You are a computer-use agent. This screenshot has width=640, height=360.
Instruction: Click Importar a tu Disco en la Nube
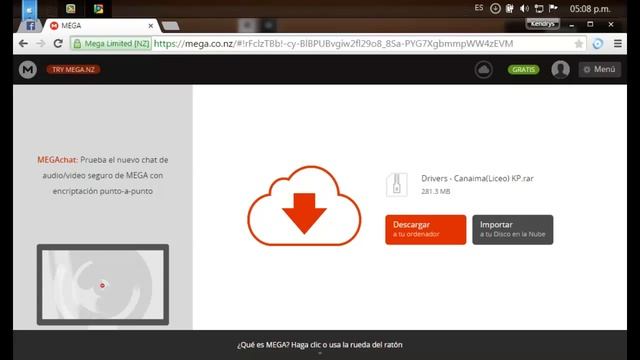coord(513,230)
